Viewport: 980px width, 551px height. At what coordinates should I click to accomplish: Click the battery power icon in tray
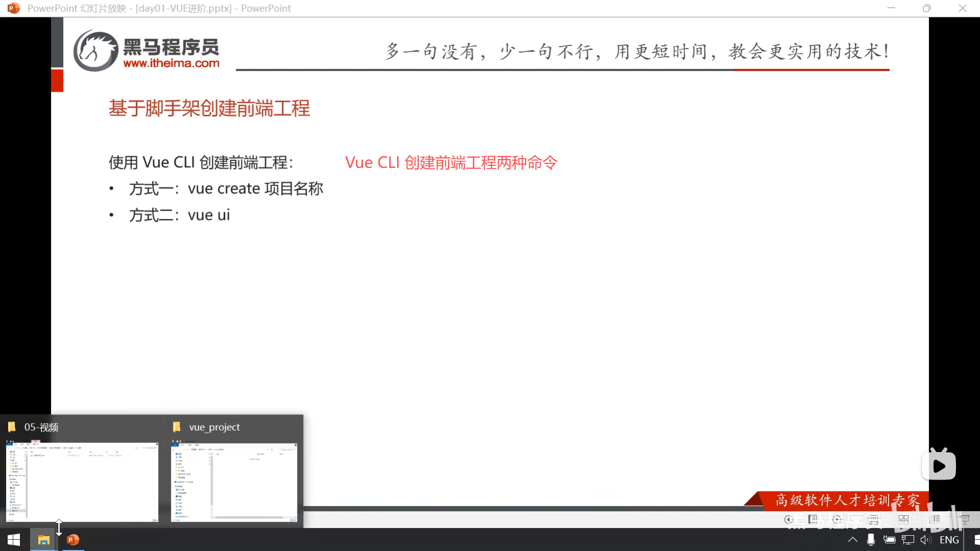point(890,540)
